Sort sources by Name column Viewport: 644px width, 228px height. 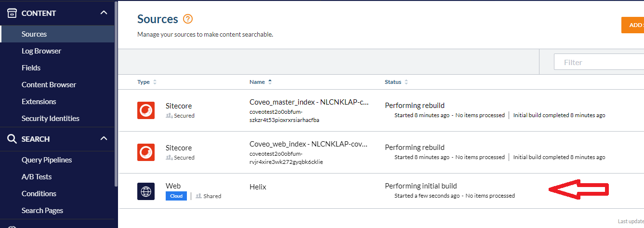(261, 82)
